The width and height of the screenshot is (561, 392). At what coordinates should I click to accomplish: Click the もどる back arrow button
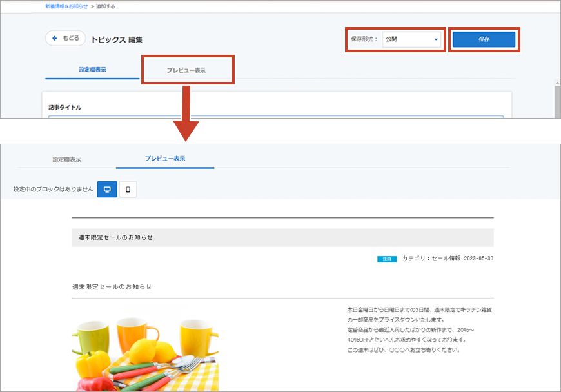pyautogui.click(x=65, y=39)
